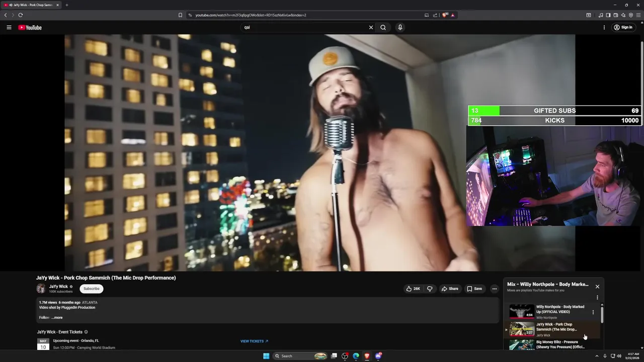Go back in browser history
This screenshot has width=644, height=362.
[x=6, y=15]
